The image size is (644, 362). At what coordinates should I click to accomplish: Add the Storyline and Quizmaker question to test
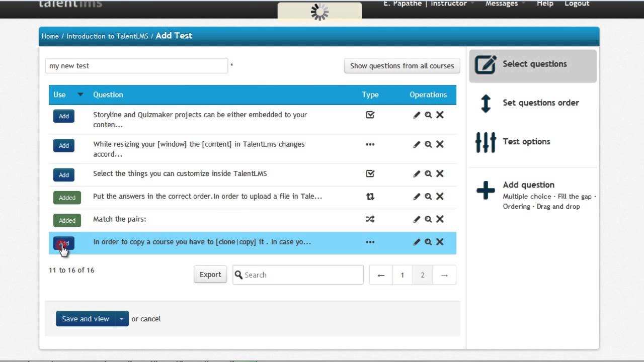pyautogui.click(x=64, y=116)
